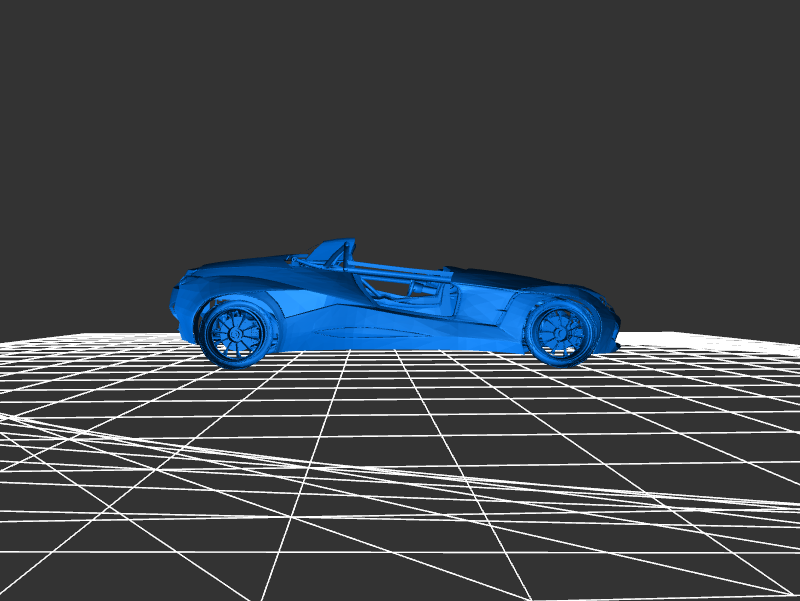Click the front bumper nose of the car

178,305
